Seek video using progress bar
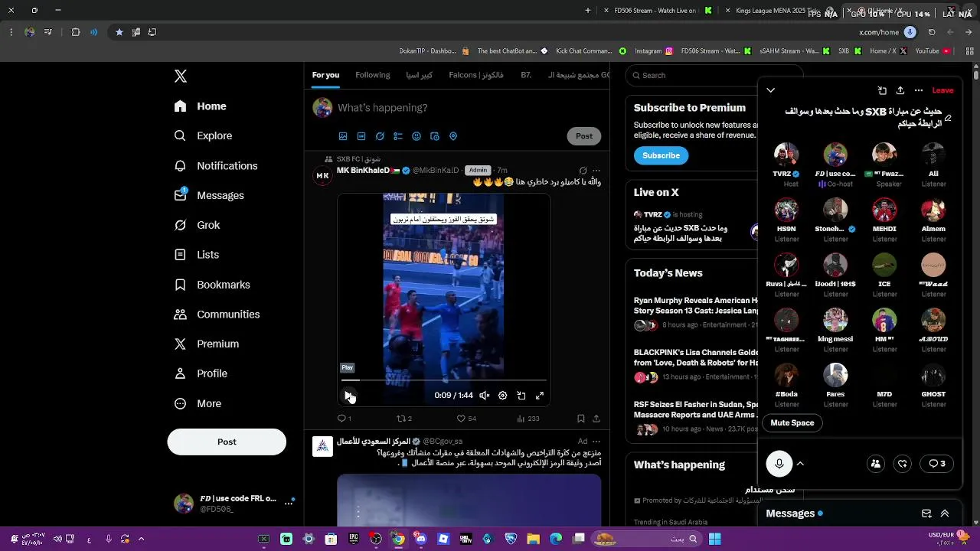This screenshot has width=980, height=551. (x=444, y=380)
